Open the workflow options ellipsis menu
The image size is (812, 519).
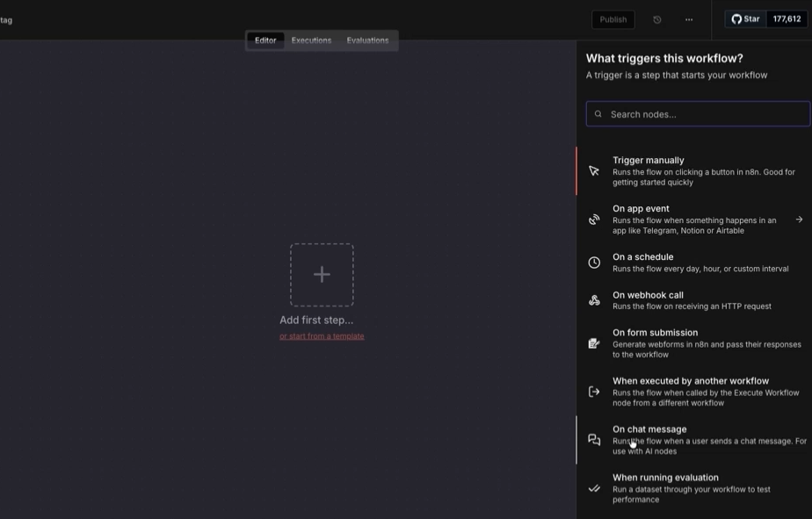[x=688, y=18]
